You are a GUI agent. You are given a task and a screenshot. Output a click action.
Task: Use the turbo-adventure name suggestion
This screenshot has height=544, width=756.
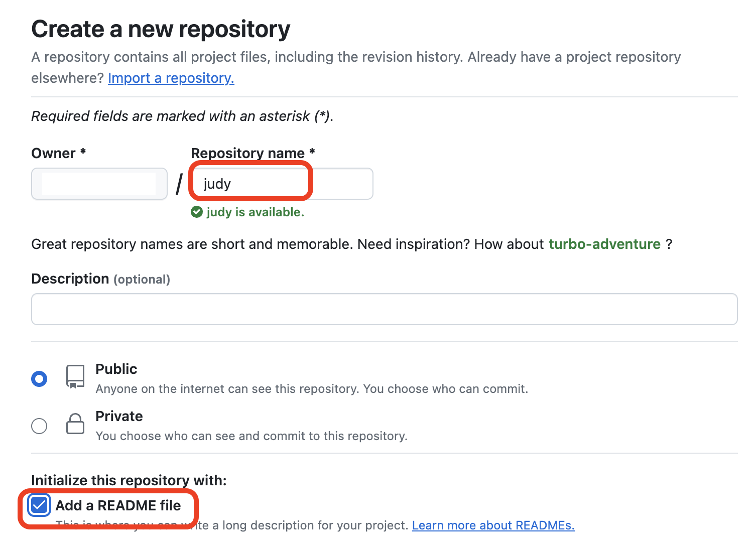click(x=604, y=244)
